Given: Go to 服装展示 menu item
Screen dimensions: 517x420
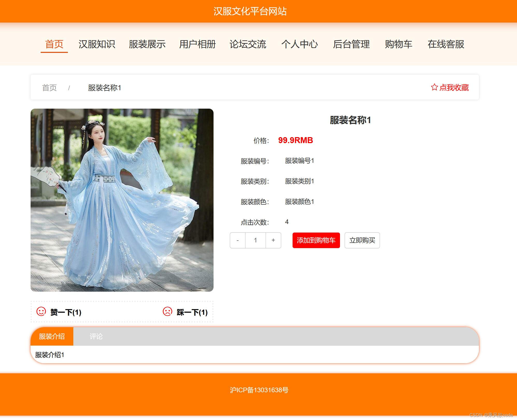Looking at the screenshot, I should click(147, 44).
